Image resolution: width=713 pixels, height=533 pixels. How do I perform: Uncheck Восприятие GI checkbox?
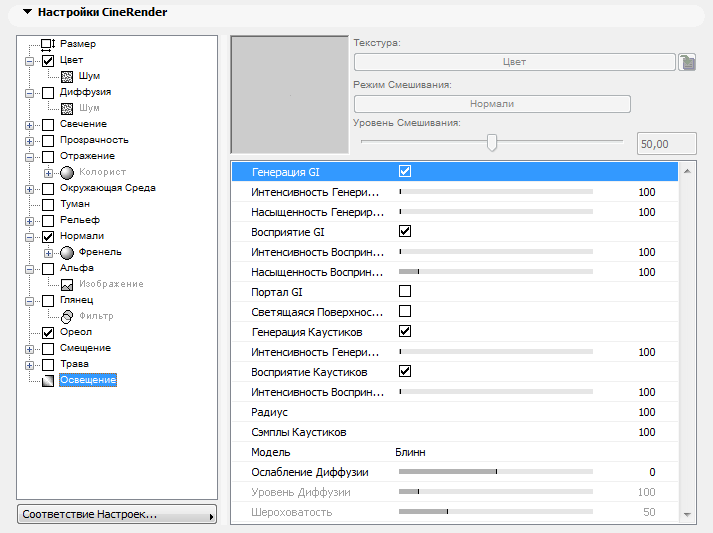(x=405, y=231)
